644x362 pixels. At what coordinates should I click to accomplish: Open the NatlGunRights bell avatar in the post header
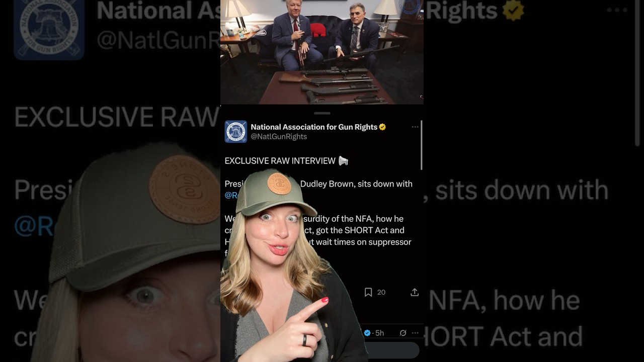point(235,132)
